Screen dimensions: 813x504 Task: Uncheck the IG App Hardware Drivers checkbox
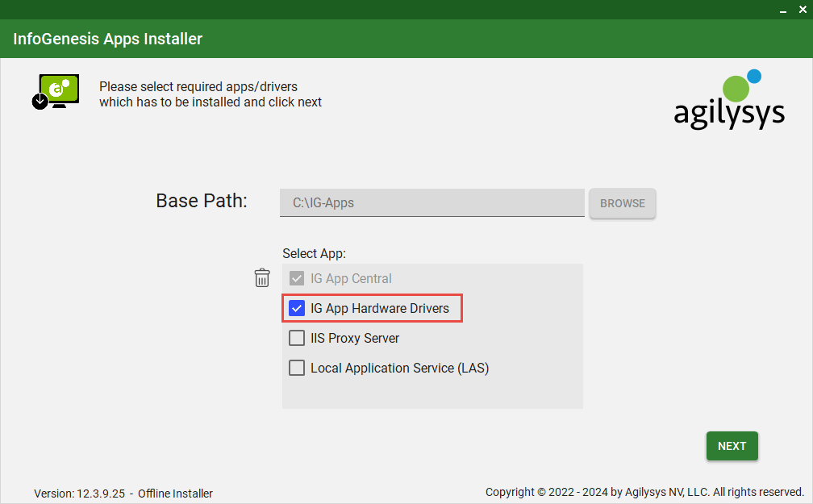(297, 308)
